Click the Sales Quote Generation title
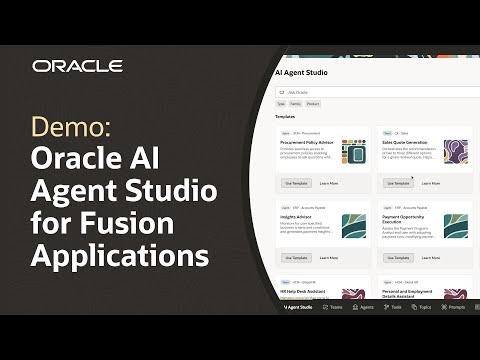Image resolution: width=480 pixels, height=360 pixels. [405, 142]
